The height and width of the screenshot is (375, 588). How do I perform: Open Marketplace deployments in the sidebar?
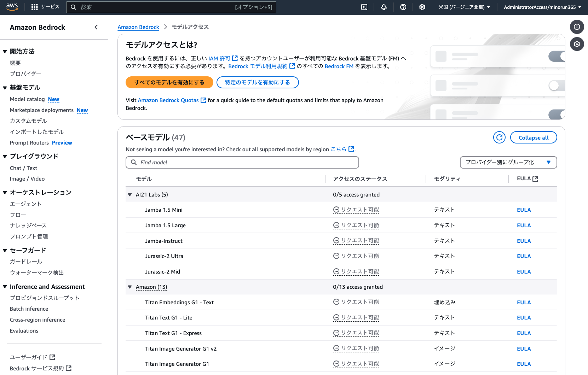point(42,110)
